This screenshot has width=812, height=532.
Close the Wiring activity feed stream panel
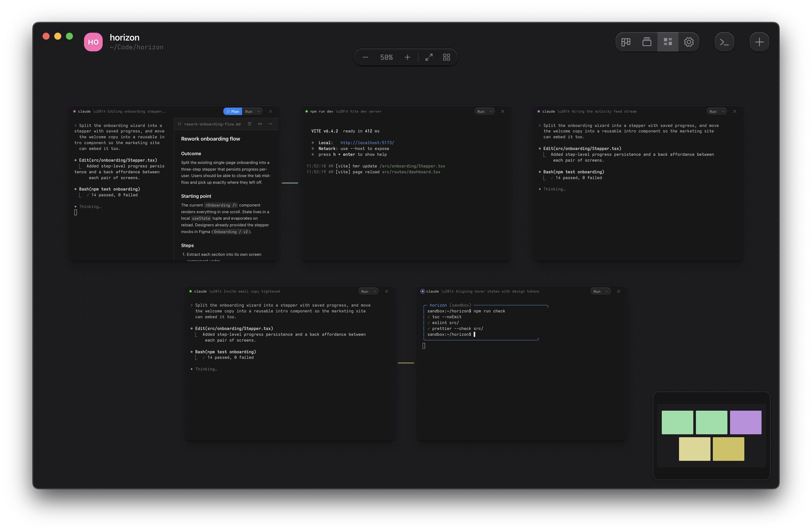(734, 112)
